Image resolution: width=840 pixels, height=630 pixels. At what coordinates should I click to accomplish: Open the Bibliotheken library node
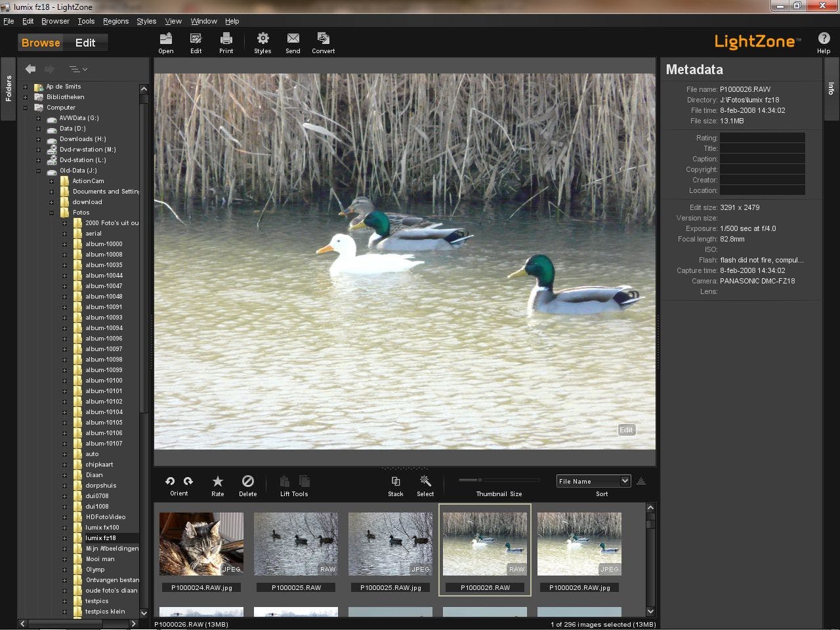pos(65,97)
